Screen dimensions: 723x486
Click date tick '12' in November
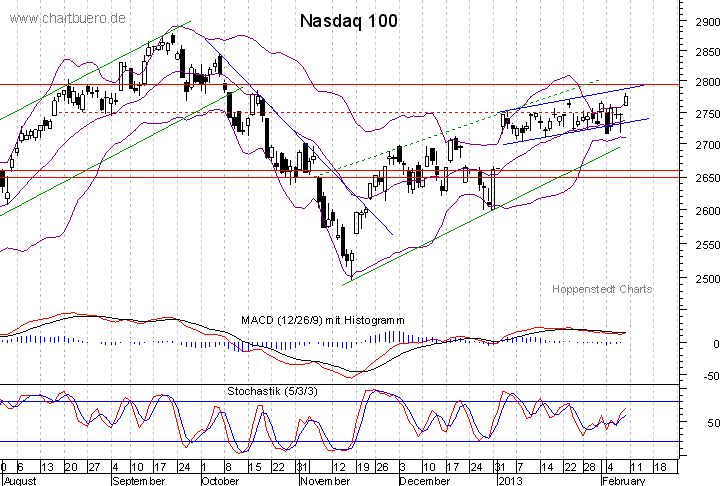point(339,467)
